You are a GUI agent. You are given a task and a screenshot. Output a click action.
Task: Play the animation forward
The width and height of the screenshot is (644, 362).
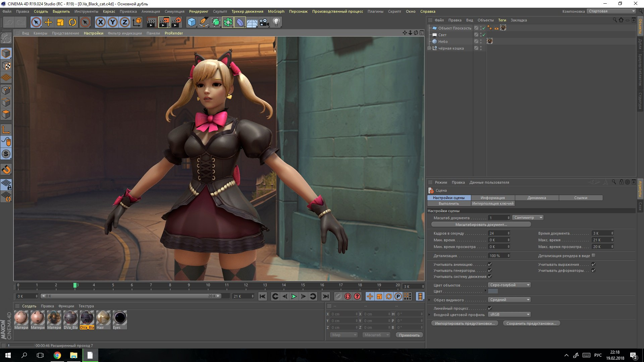pos(294,296)
